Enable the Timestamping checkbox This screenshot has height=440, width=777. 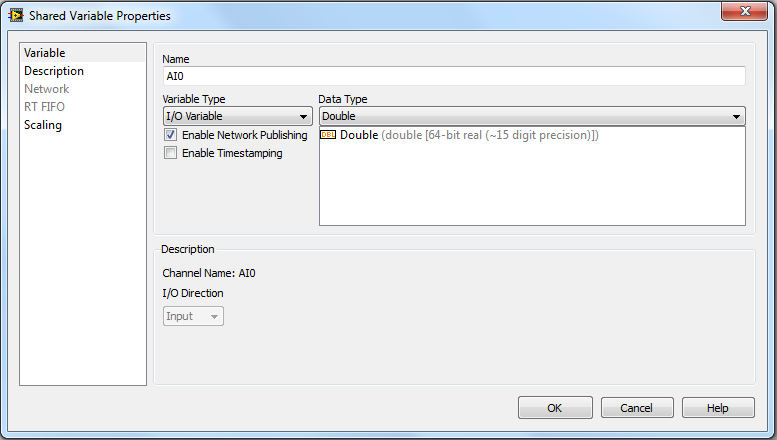coord(170,153)
